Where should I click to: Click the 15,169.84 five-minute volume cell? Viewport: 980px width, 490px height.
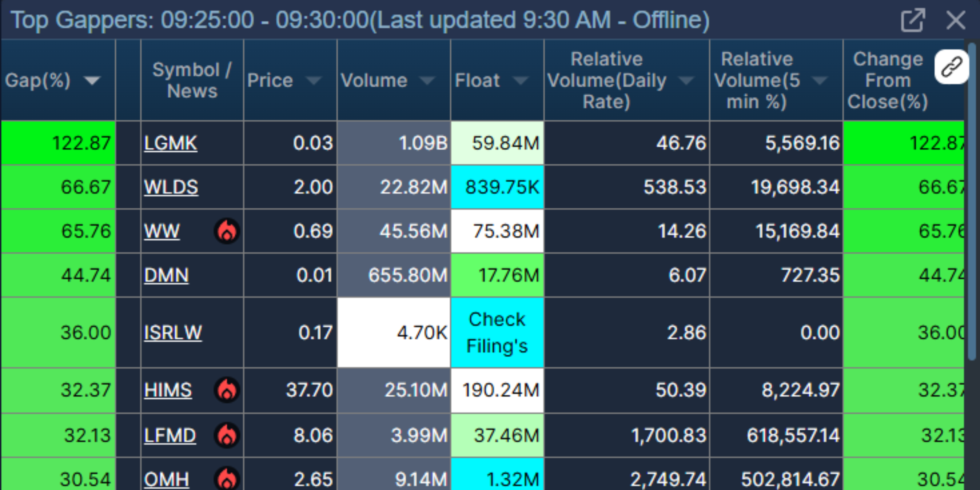(x=776, y=231)
